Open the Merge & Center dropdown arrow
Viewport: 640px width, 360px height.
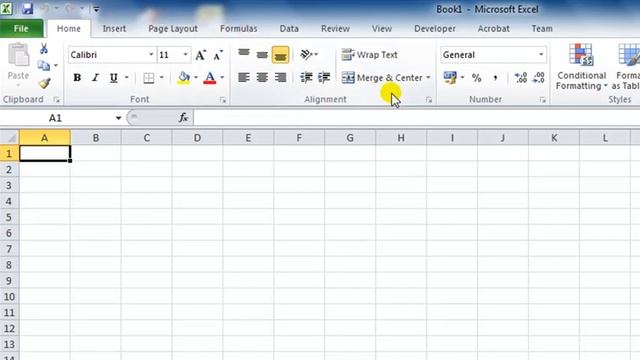pyautogui.click(x=428, y=78)
